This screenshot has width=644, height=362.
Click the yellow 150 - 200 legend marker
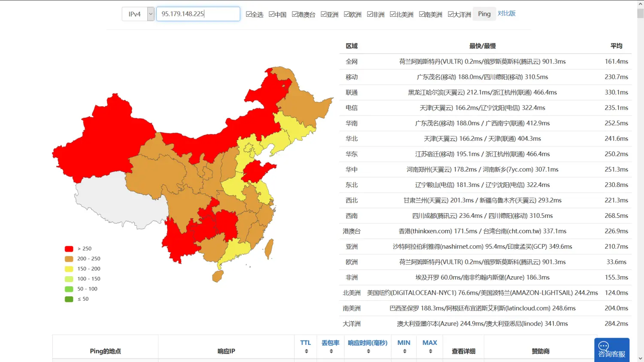coord(69,269)
